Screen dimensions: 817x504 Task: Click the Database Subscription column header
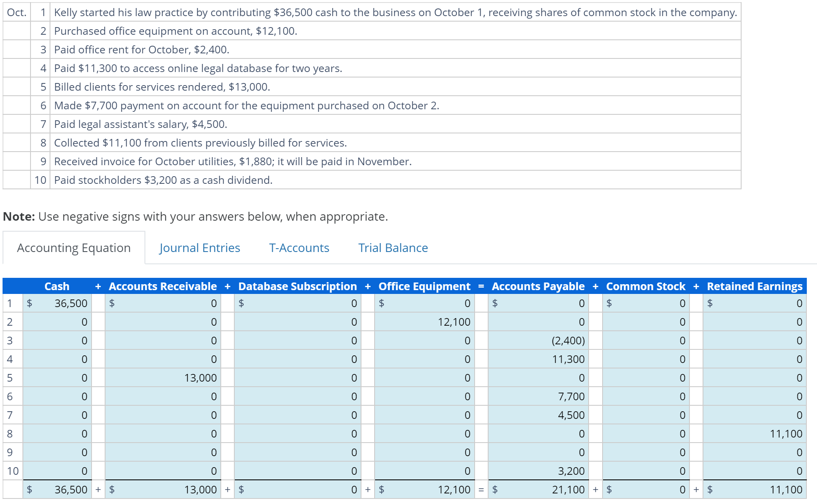(x=297, y=286)
